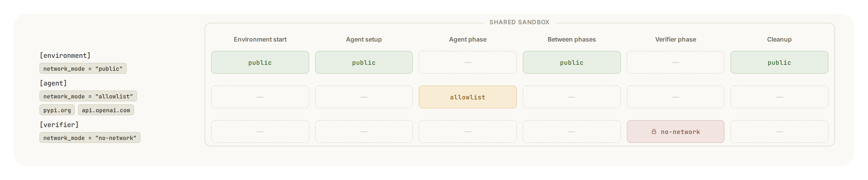868x180 pixels.
Task: Click the pypi.org allowlist tag
Action: [x=57, y=110]
